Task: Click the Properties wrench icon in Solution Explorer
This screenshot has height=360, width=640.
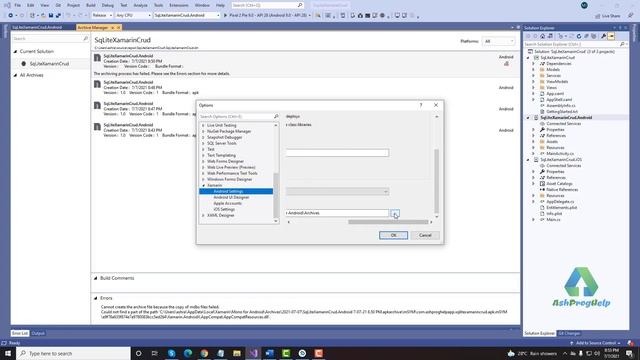Action: [603, 36]
